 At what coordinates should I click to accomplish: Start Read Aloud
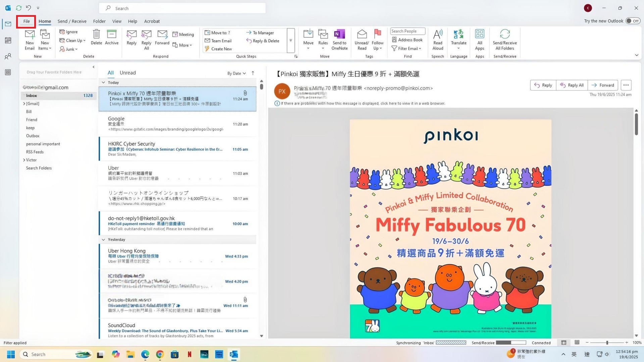(x=438, y=40)
